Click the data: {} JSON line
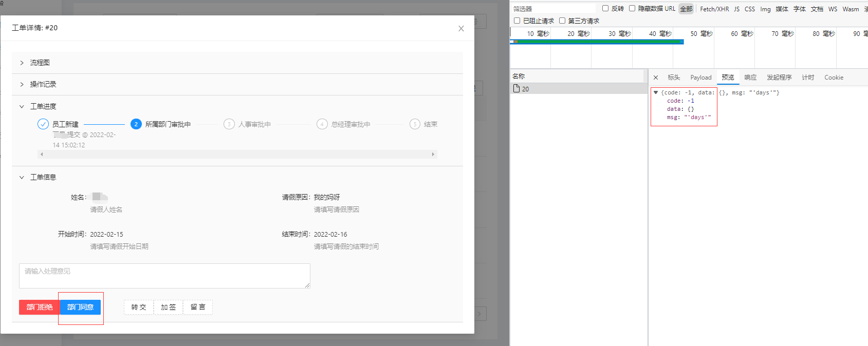Screen dimensions: 868x346 pos(680,109)
